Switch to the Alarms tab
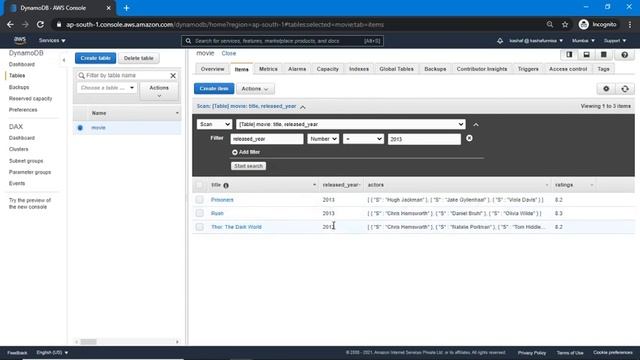Screen dimensions: 640x360 pos(297,69)
